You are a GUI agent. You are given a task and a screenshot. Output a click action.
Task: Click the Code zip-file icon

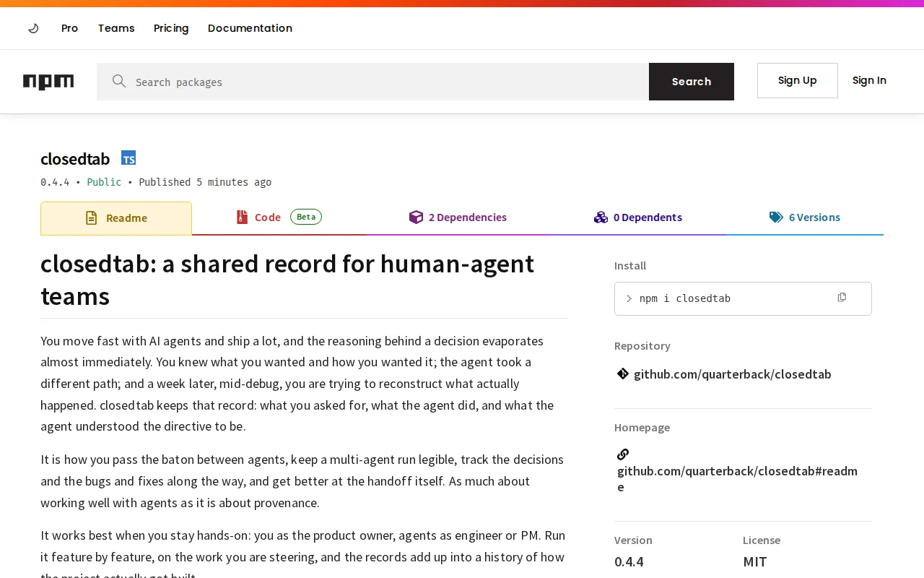tap(242, 217)
